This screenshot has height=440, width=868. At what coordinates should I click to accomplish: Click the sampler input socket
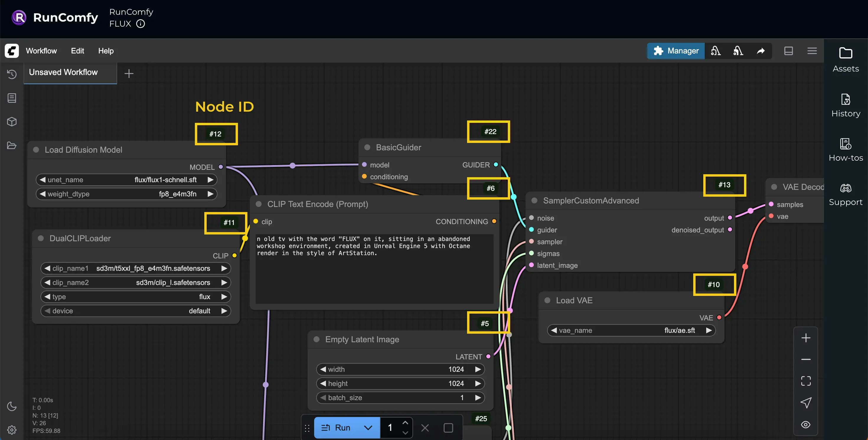(531, 242)
